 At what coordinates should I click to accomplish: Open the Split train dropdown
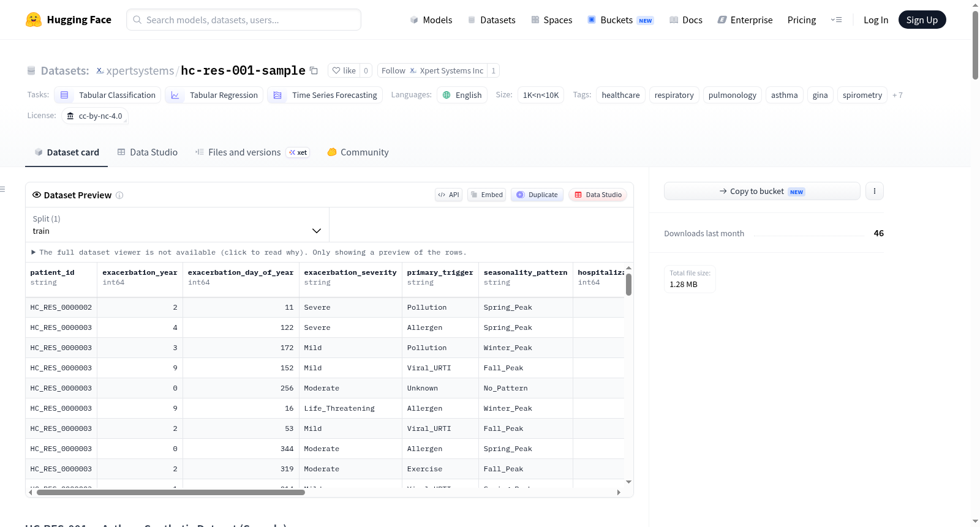177,225
